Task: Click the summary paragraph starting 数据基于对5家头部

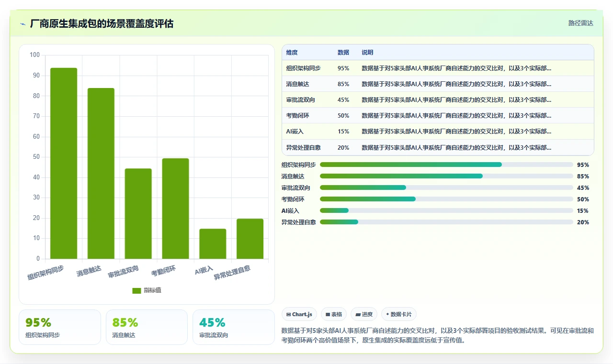Action: click(438, 336)
